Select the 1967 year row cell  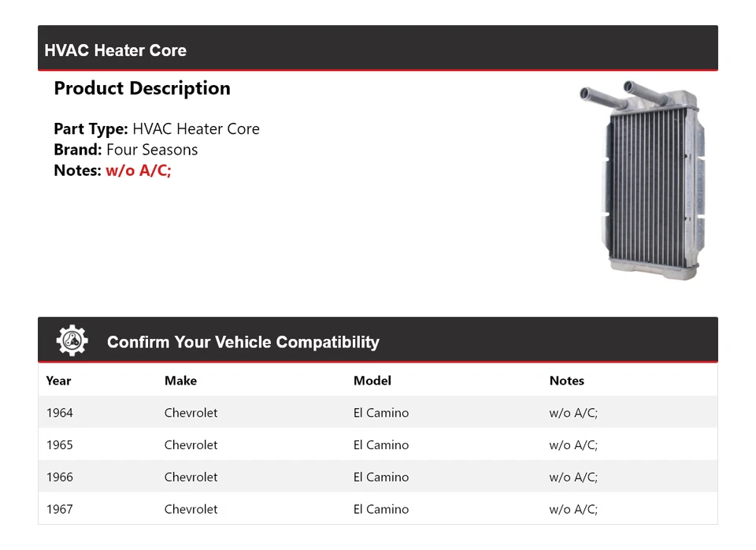[59, 510]
